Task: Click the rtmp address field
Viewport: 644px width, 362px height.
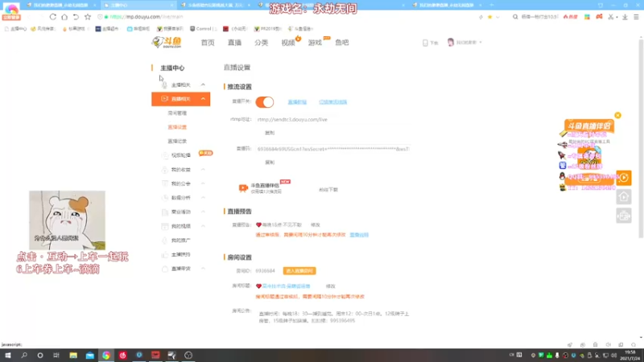Action: (x=332, y=119)
